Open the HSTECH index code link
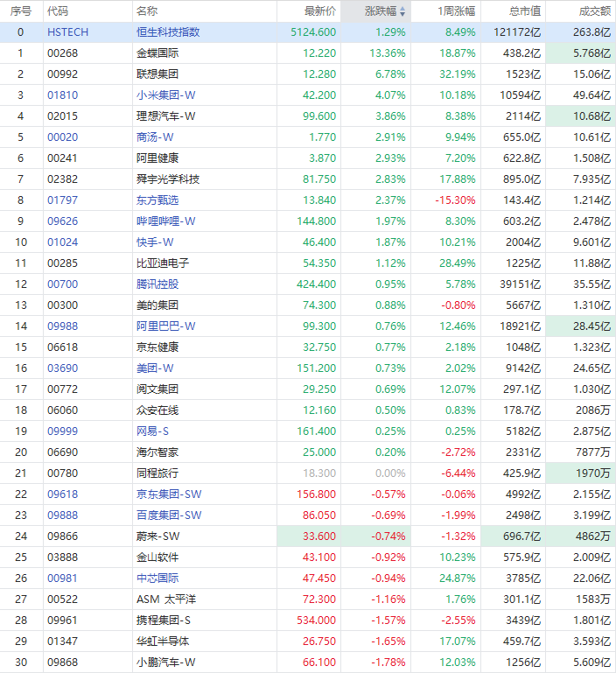 (x=68, y=32)
